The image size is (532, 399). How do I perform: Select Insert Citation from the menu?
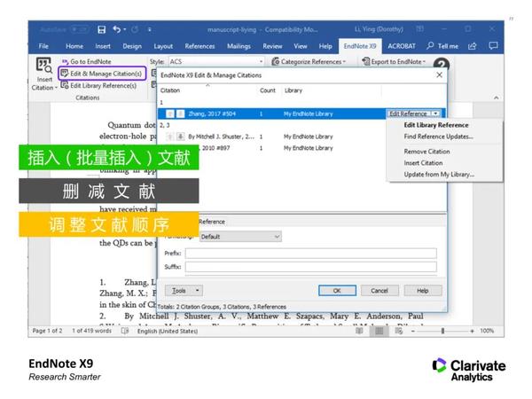pos(423,163)
